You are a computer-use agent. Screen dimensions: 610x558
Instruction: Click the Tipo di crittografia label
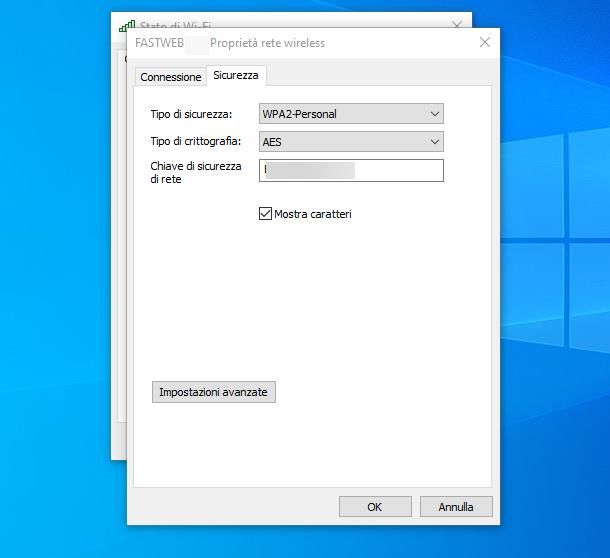pyautogui.click(x=196, y=141)
